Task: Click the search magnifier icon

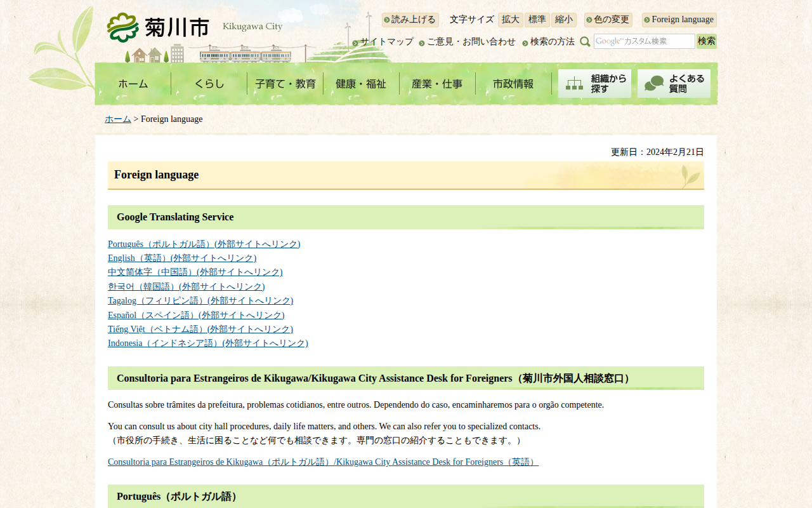Action: click(x=585, y=42)
